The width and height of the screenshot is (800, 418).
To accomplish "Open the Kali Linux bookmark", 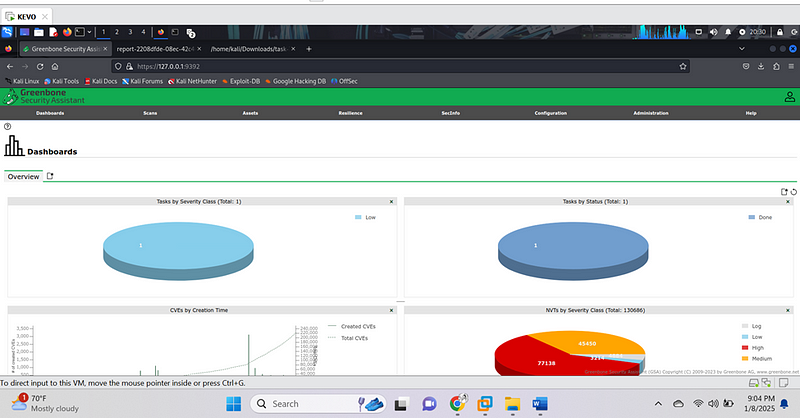I will pos(22,81).
